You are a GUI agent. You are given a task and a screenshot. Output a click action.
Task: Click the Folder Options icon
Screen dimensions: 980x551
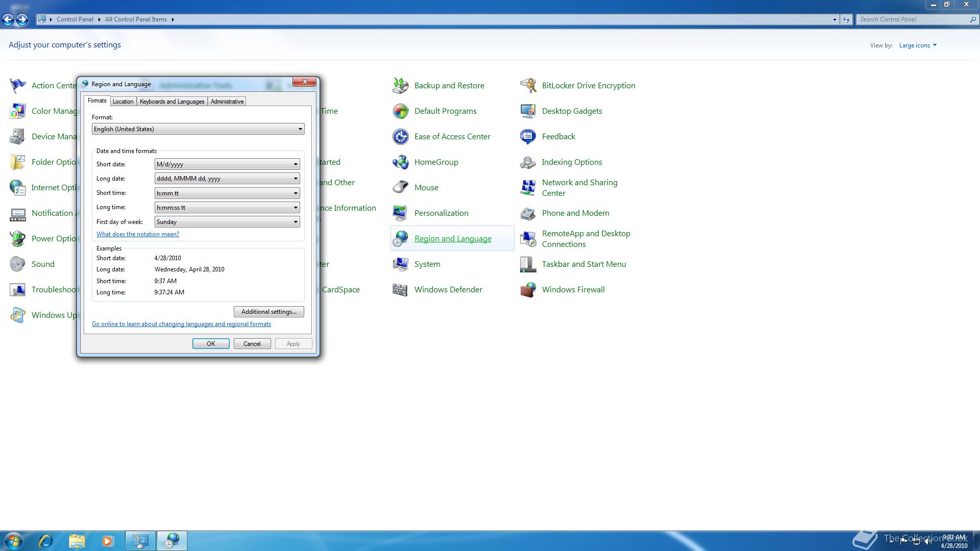(x=18, y=162)
